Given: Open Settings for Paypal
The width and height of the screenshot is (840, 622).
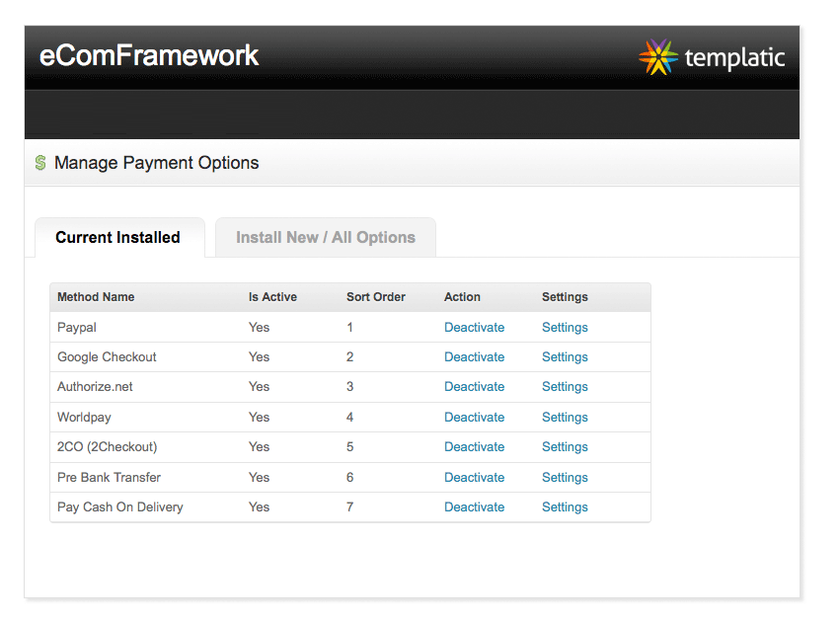Looking at the screenshot, I should pyautogui.click(x=565, y=328).
